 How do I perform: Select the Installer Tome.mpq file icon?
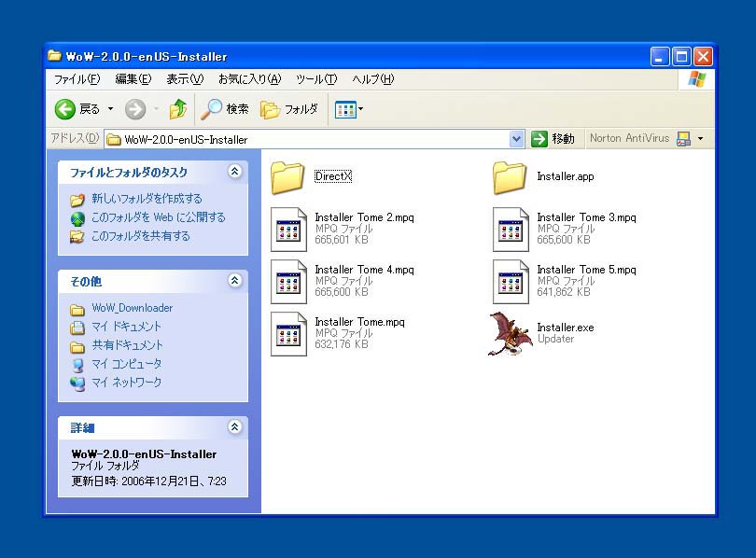(x=288, y=334)
